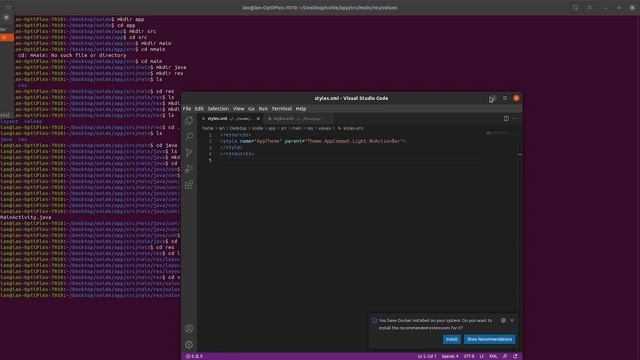Open the Accounts menu icon
This screenshot has height=360, width=640.
pyautogui.click(x=189, y=329)
